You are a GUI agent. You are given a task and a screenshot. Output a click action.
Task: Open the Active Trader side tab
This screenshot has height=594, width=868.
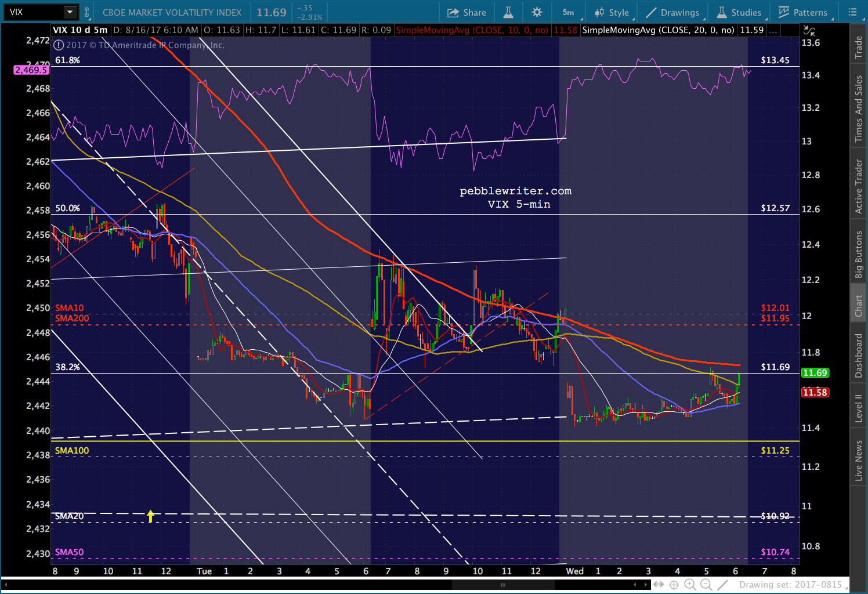[x=859, y=186]
